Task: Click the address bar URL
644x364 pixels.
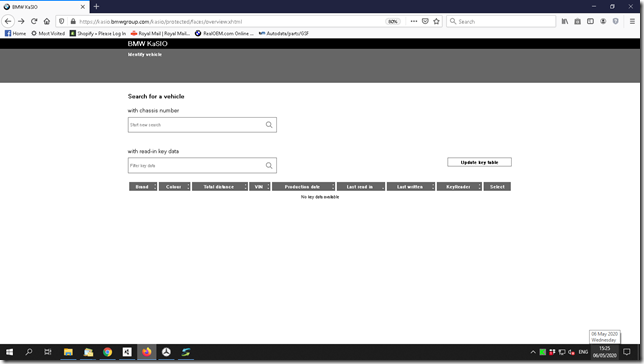Action: pos(161,21)
